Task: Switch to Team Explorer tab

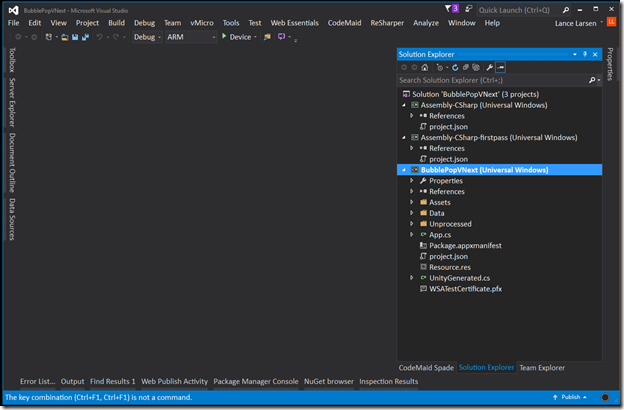Action: point(542,368)
